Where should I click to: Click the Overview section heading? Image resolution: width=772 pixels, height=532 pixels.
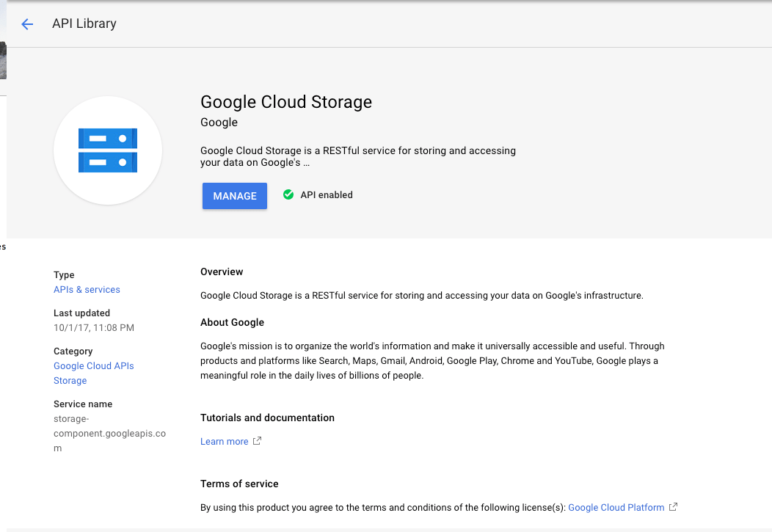pyautogui.click(x=222, y=272)
